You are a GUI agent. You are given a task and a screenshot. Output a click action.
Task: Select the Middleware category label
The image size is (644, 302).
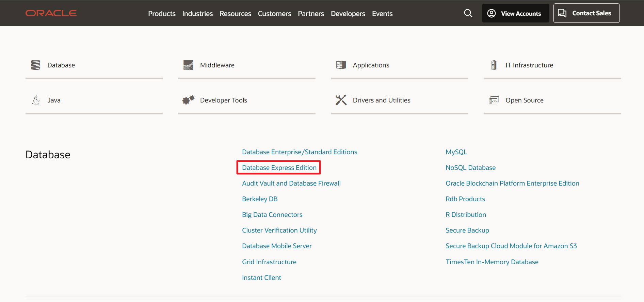click(217, 65)
